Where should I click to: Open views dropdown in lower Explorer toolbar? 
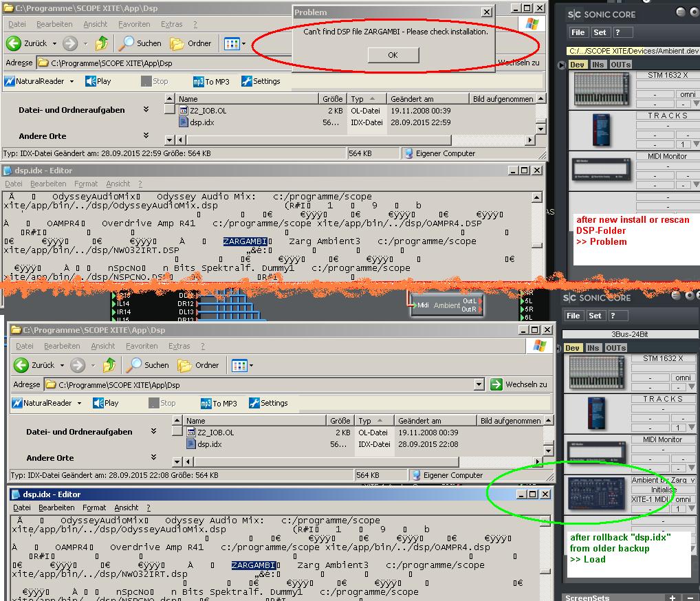click(251, 366)
